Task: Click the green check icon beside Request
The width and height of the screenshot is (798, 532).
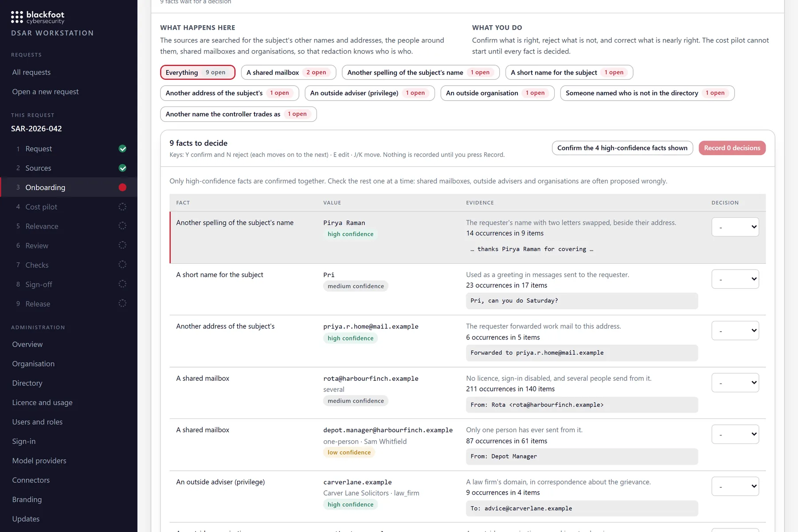Action: [123, 149]
